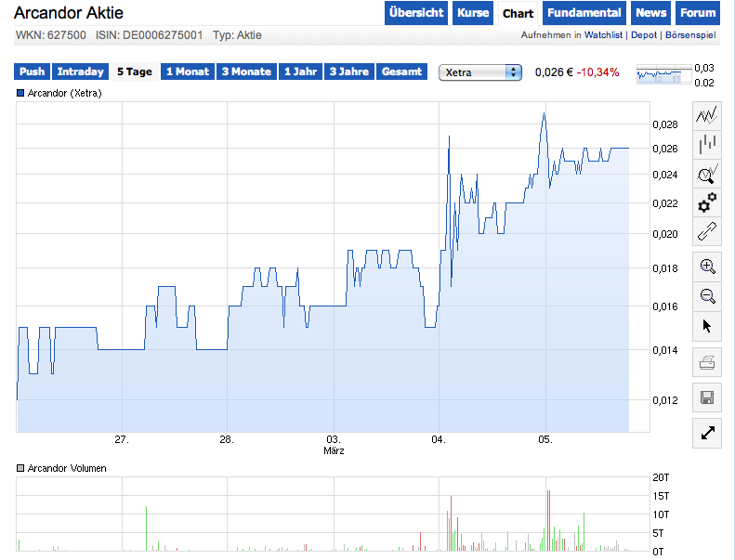Save the chart with floppy icon
The width and height of the screenshot is (735, 560).
[x=707, y=397]
